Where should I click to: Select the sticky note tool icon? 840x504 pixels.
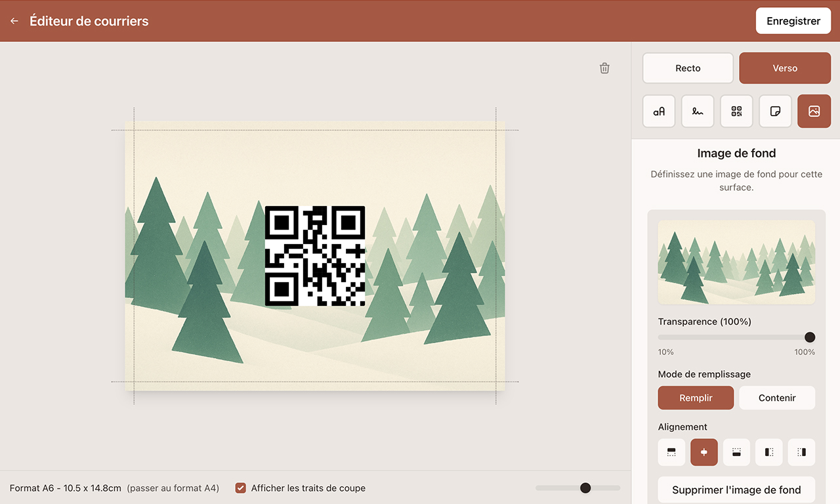(x=775, y=112)
